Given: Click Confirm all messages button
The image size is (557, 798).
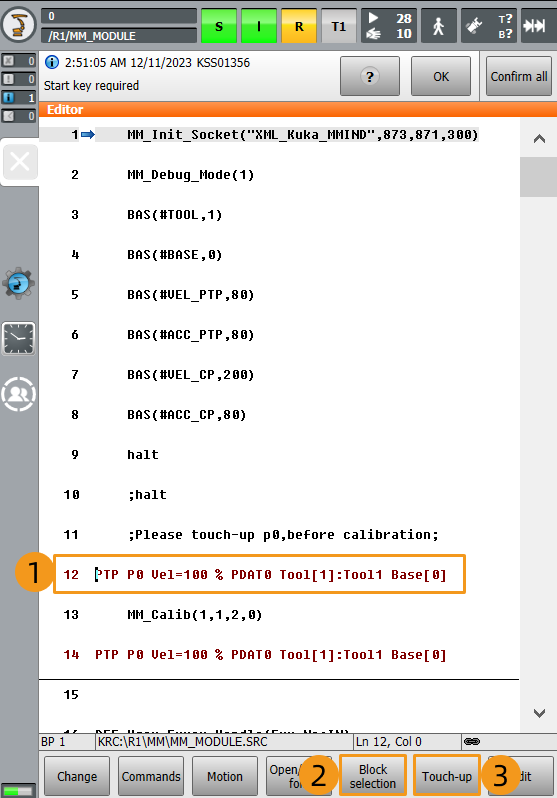Looking at the screenshot, I should [x=519, y=76].
